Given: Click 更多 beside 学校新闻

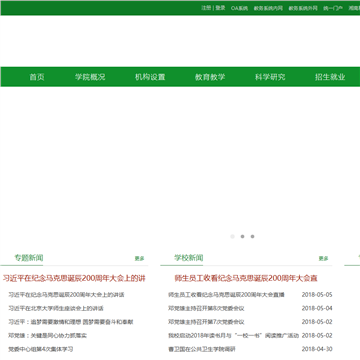Looking at the screenshot, I should 323,258.
